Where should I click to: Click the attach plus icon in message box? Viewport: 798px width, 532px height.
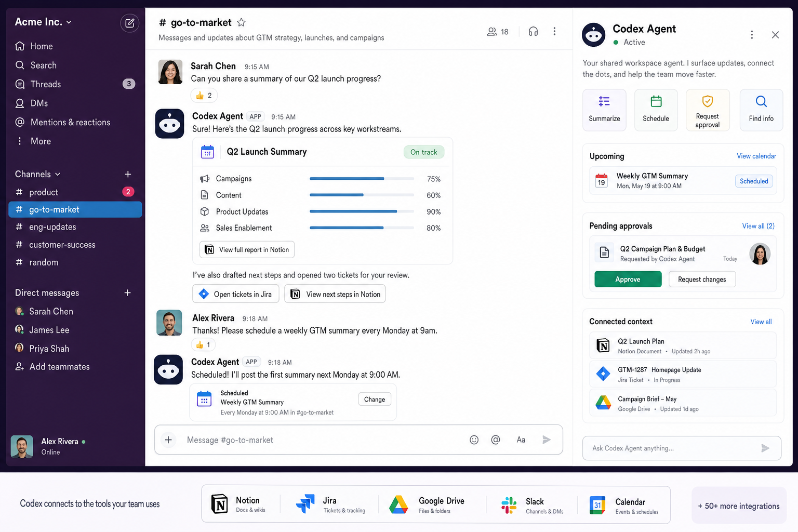(x=168, y=440)
